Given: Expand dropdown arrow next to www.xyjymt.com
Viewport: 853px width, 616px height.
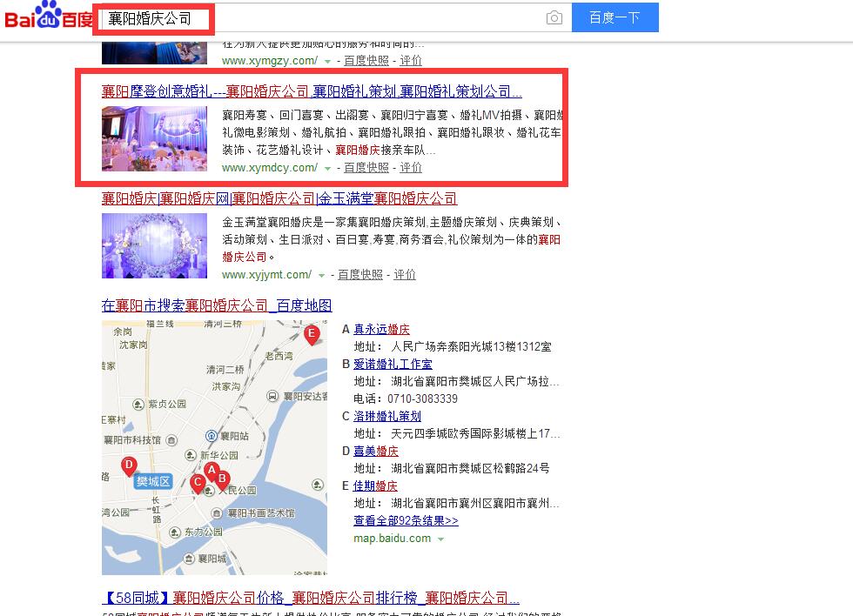Looking at the screenshot, I should point(321,276).
